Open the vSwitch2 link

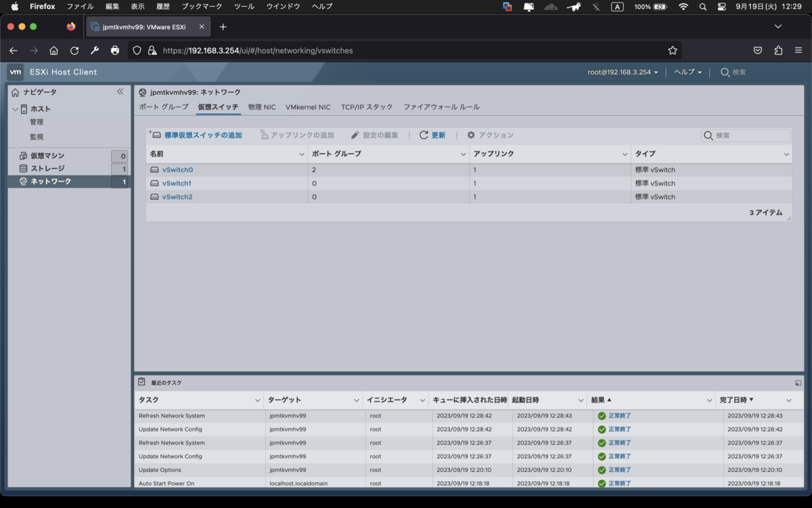177,197
